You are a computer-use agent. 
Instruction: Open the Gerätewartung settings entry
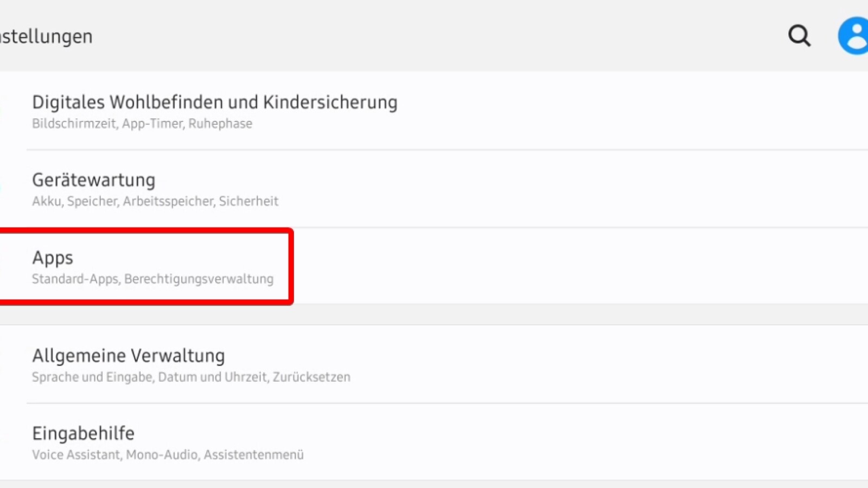[x=93, y=180]
